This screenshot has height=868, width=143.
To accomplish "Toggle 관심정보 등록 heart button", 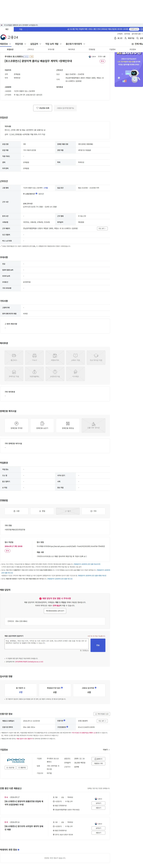I will pyautogui.click(x=43, y=108).
